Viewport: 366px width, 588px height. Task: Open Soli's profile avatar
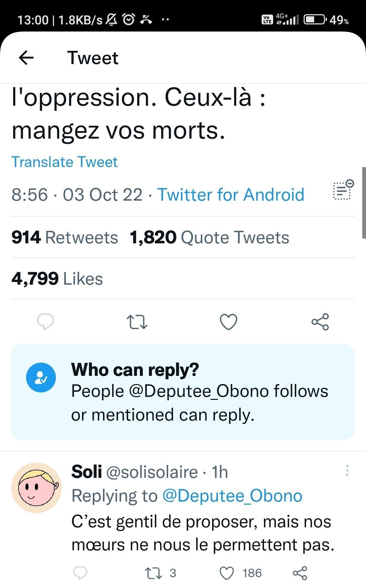pos(36,488)
